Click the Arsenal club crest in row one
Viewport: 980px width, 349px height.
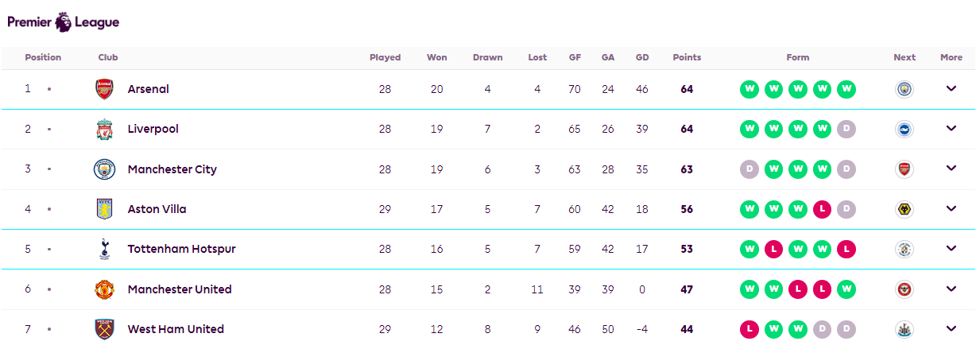[x=104, y=89]
